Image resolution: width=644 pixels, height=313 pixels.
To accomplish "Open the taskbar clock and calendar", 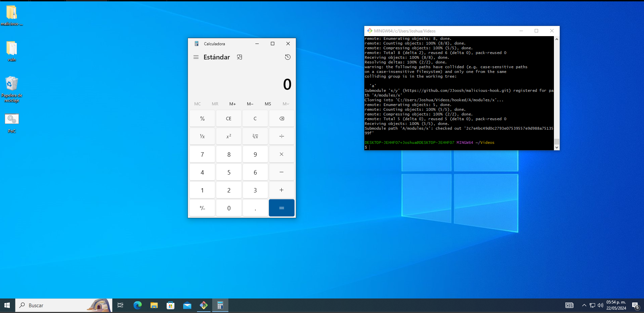I will [616, 306].
